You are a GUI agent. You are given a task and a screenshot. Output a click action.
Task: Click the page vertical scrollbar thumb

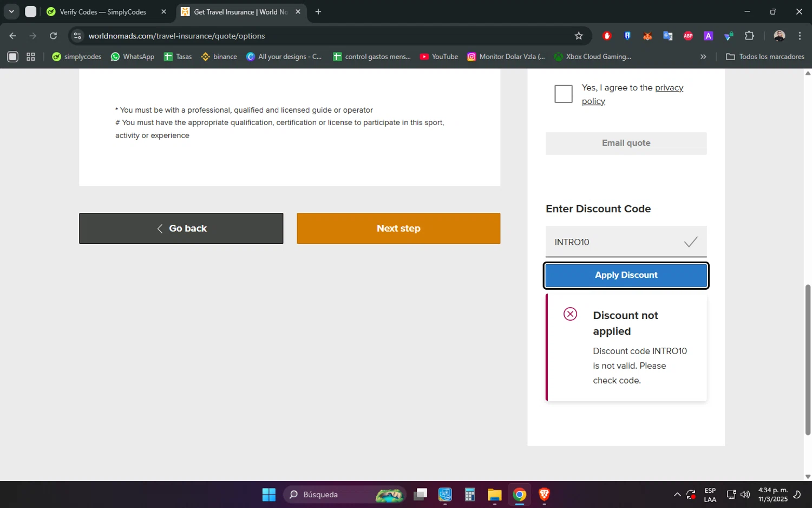(x=808, y=360)
